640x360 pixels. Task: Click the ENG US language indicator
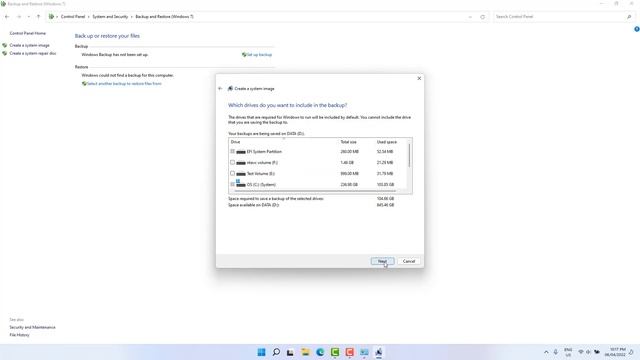(x=568, y=352)
